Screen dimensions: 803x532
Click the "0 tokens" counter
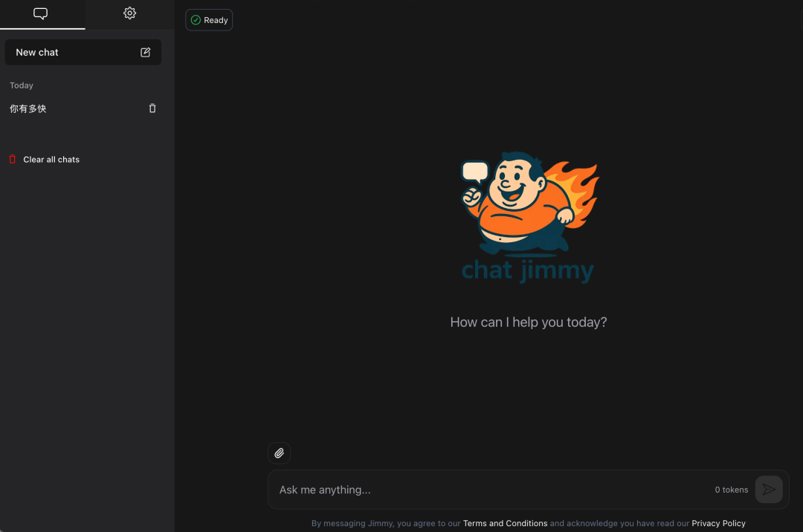tap(732, 490)
